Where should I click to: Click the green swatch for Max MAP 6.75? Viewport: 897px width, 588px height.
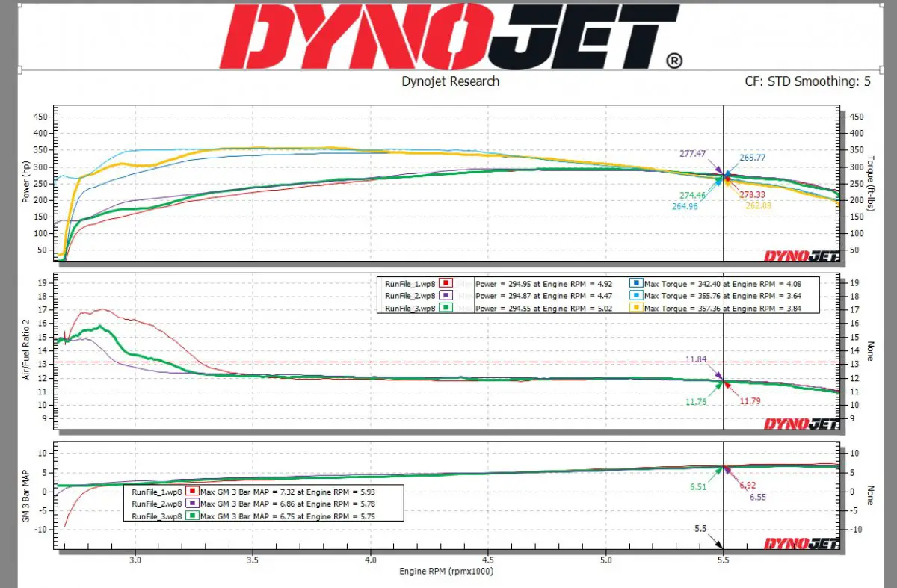point(193,516)
